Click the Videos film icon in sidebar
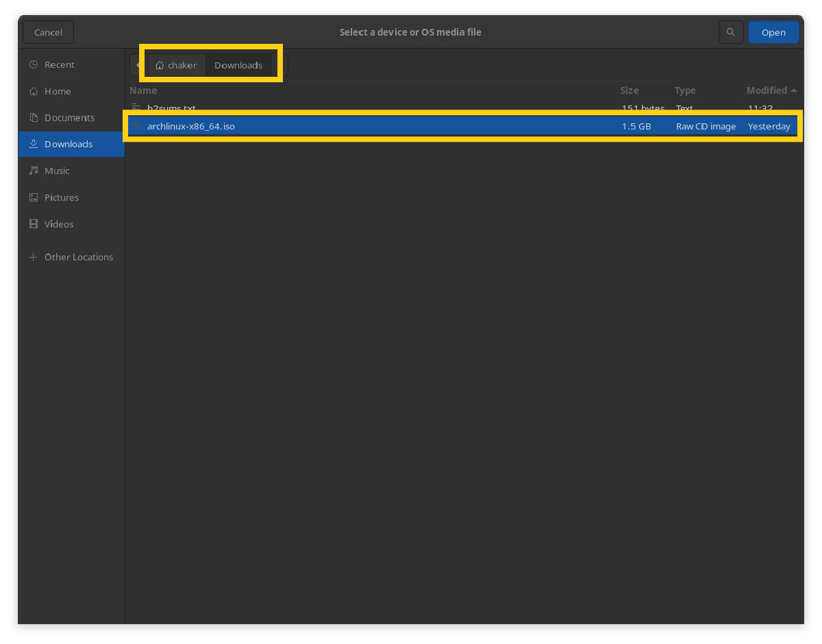822x644 pixels. coord(34,224)
